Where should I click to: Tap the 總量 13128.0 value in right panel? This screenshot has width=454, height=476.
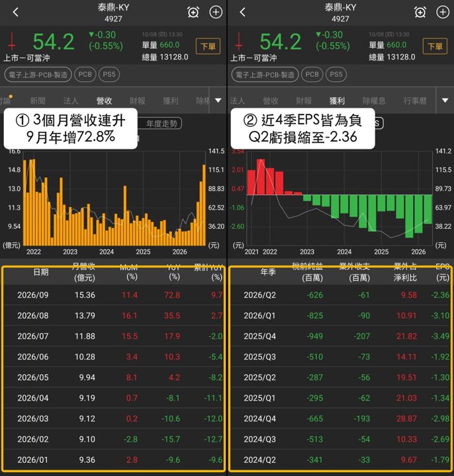392,57
